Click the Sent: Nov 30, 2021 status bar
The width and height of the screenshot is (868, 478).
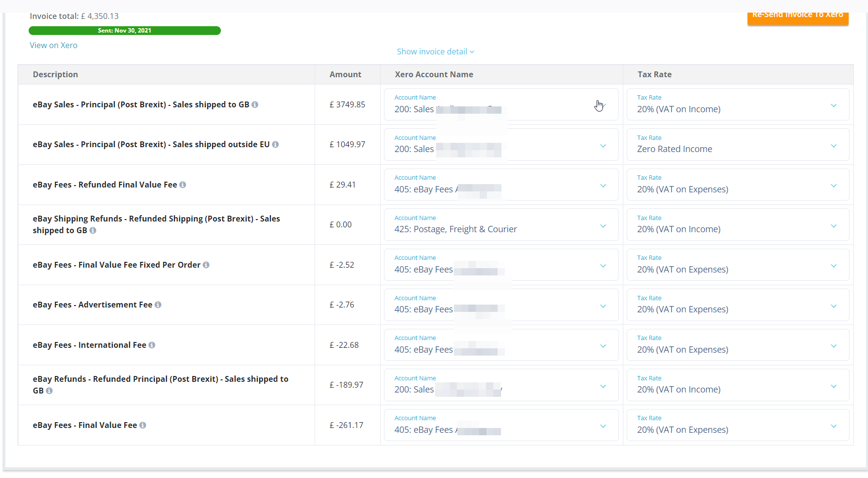[x=125, y=31]
